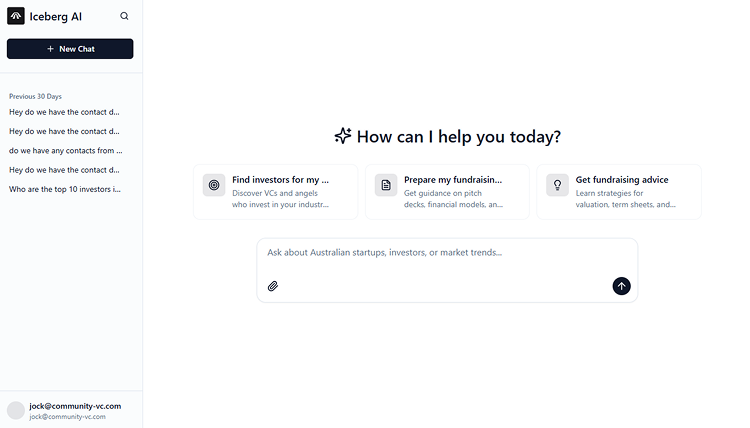
Task: Click the Iceberg AI logo icon
Action: click(16, 16)
